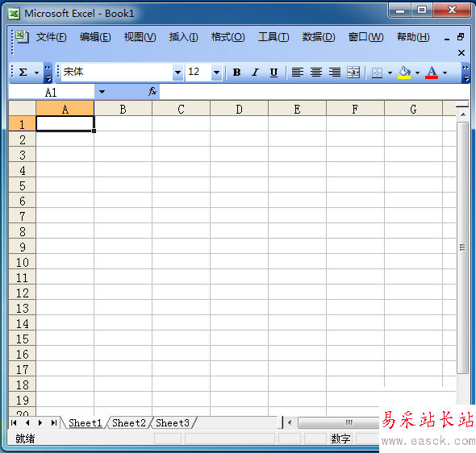Select column D header
Viewport: 476px width, 453px height.
[240, 109]
